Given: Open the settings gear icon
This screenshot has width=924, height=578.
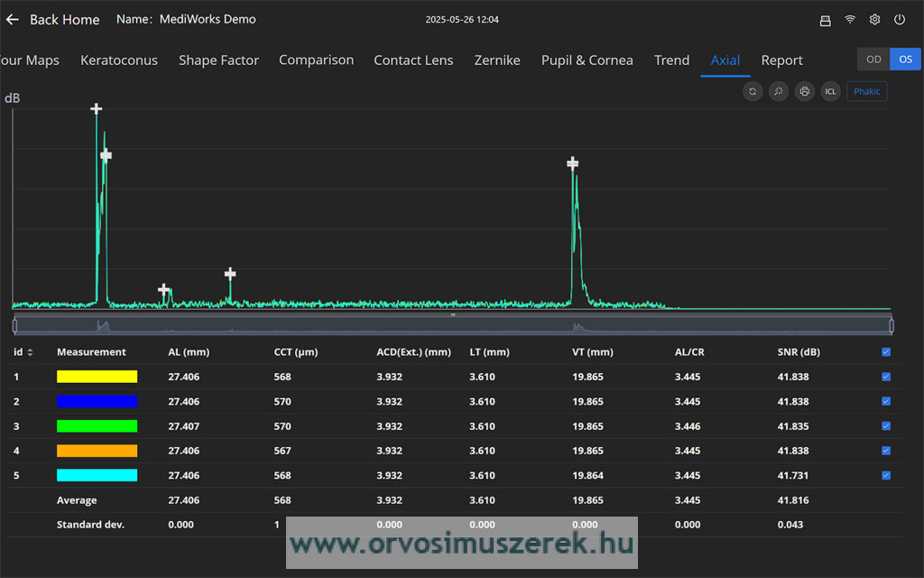Looking at the screenshot, I should tap(874, 20).
